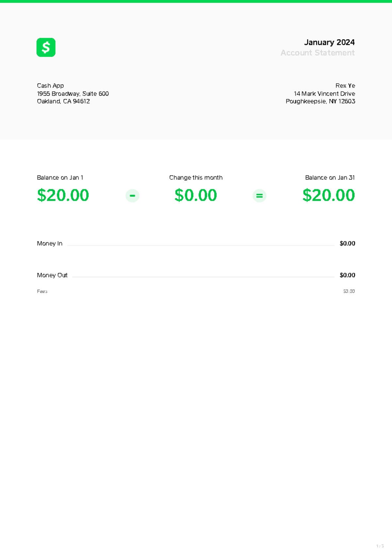Click the recipient name Rex Ye
This screenshot has height=554, width=392.
(345, 86)
